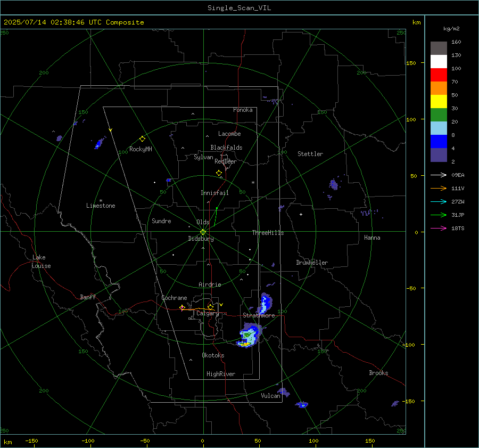
Task: Click the 09EA legend text
Action: click(x=458, y=175)
